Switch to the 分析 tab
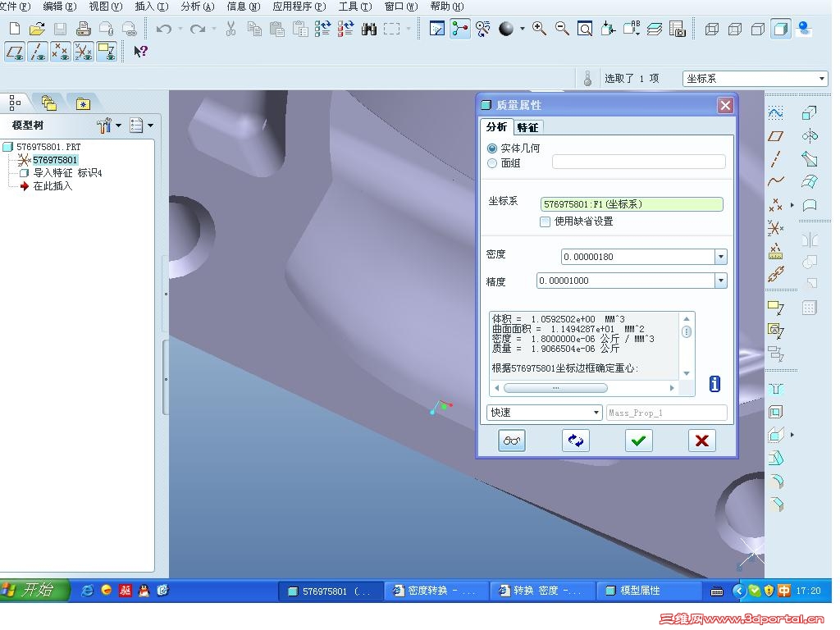This screenshot has height=630, width=840. (x=496, y=127)
